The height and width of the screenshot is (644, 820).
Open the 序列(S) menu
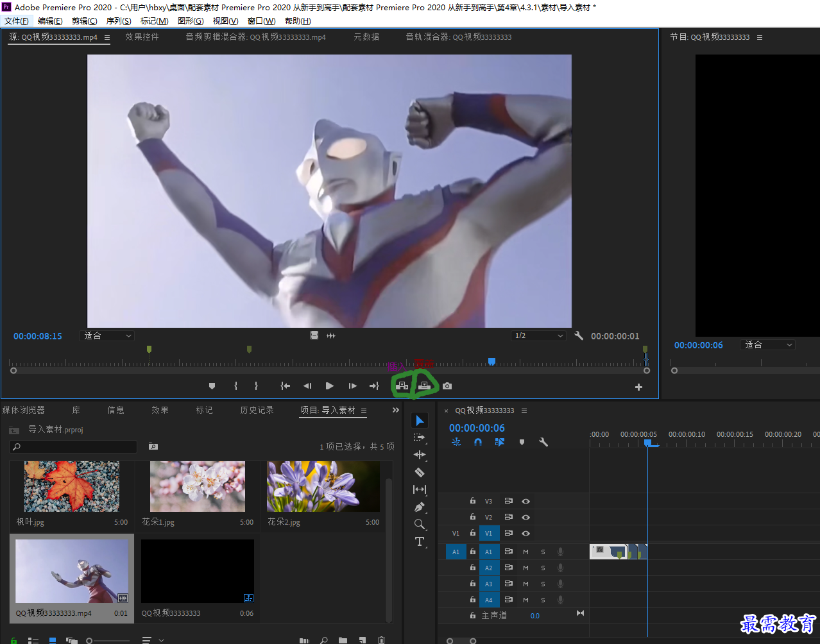pos(119,21)
